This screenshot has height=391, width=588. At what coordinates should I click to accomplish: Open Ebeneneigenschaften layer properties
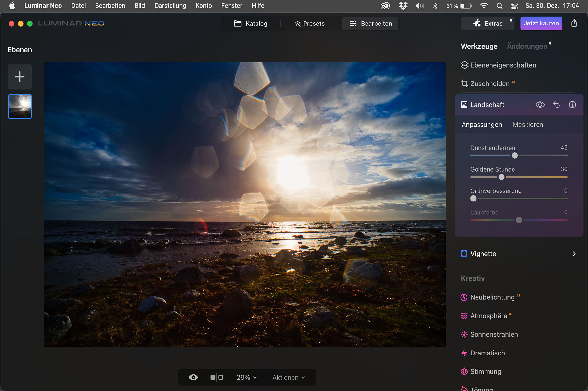(503, 65)
